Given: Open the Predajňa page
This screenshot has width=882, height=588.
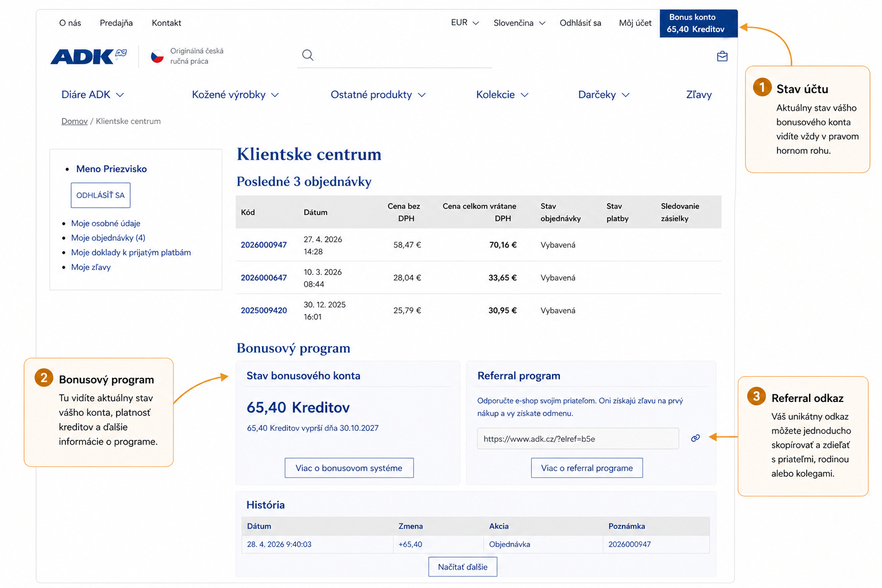Looking at the screenshot, I should (x=116, y=23).
